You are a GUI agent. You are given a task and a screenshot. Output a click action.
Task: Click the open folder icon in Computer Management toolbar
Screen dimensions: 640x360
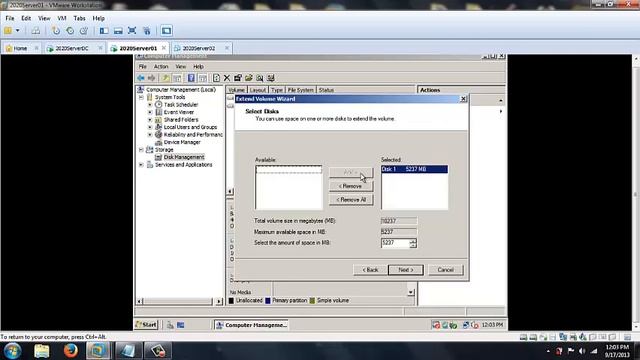249,78
